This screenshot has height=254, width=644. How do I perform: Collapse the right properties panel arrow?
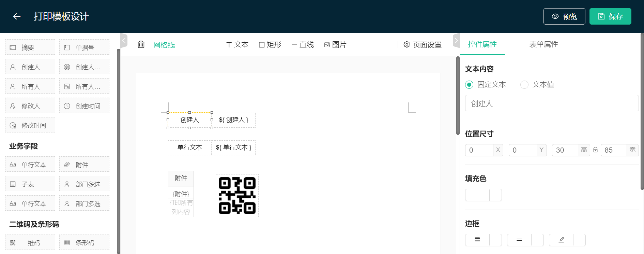coord(456,41)
